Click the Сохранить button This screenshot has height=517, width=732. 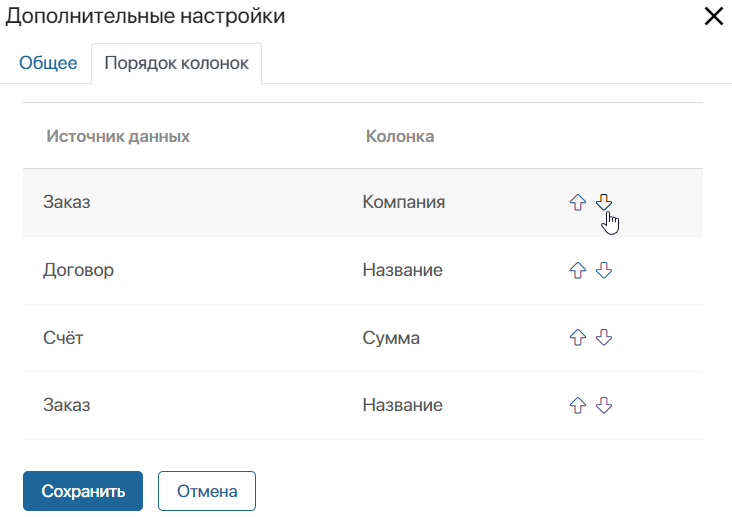pos(83,491)
